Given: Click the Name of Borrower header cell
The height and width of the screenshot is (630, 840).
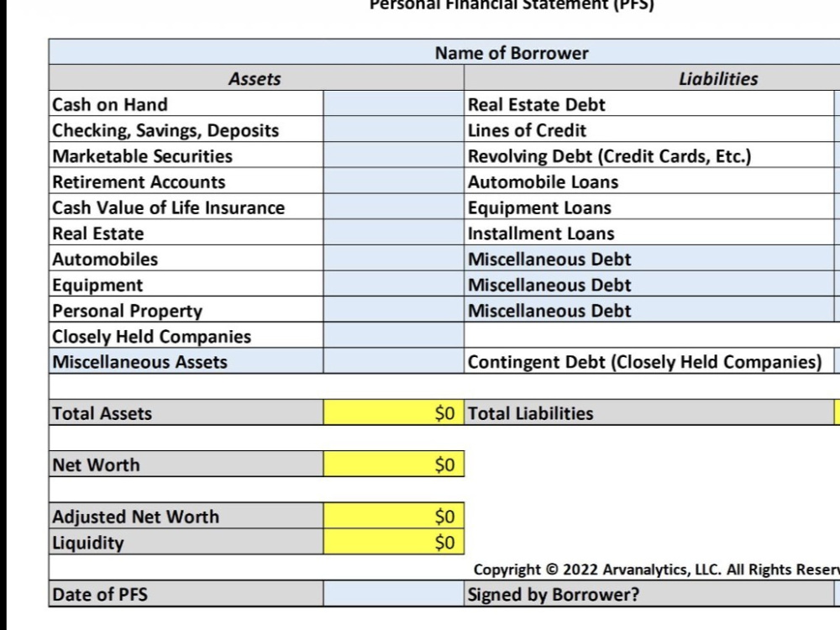Looking at the screenshot, I should point(444,52).
